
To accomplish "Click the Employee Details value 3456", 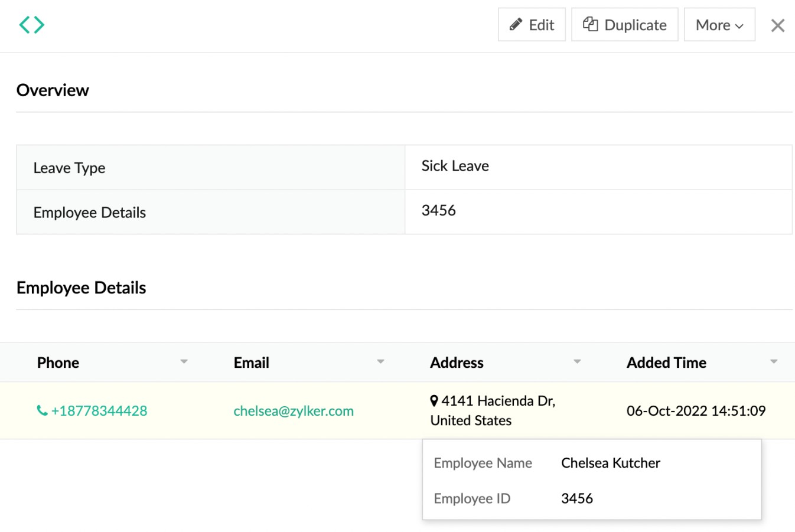I will 438,211.
